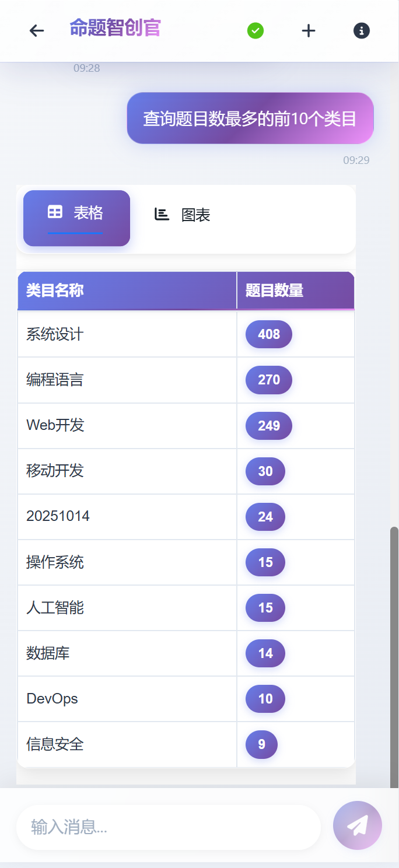Click the 命题智创官 title
This screenshot has height=868, width=399.
click(115, 28)
